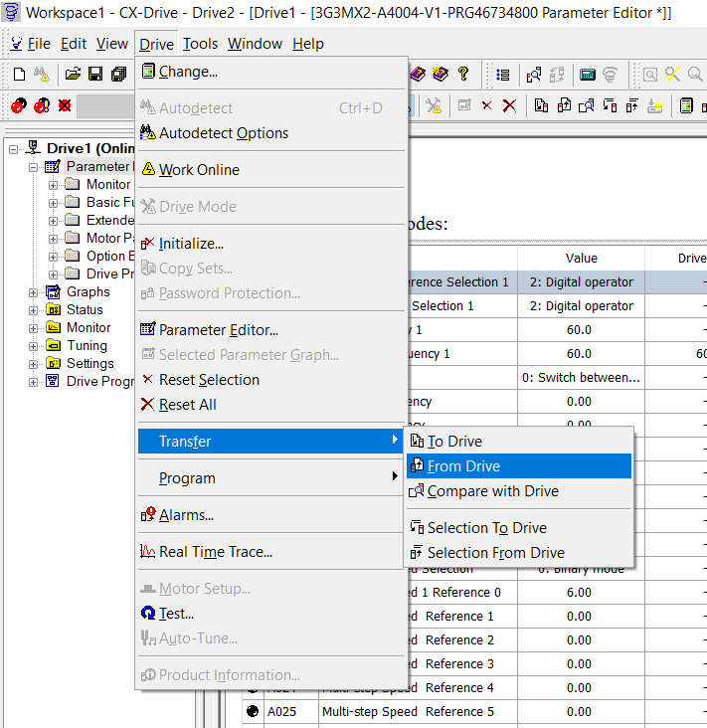Screen dimensions: 707x728
Task: Choose Selection To Drive submenu entry
Action: tap(519, 528)
